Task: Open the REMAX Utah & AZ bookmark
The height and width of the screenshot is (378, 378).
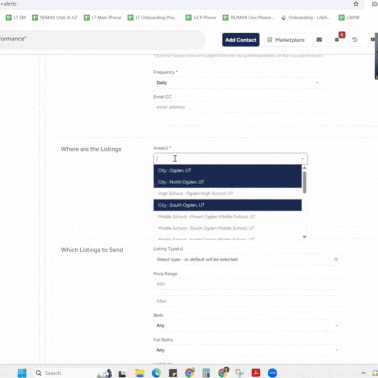Action: 55,18
